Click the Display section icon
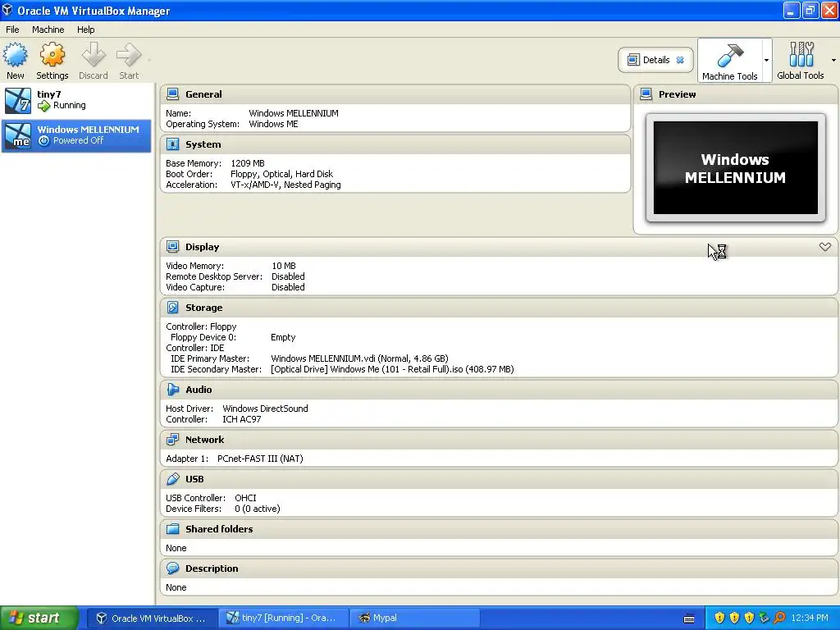The width and height of the screenshot is (840, 630). pyautogui.click(x=172, y=247)
